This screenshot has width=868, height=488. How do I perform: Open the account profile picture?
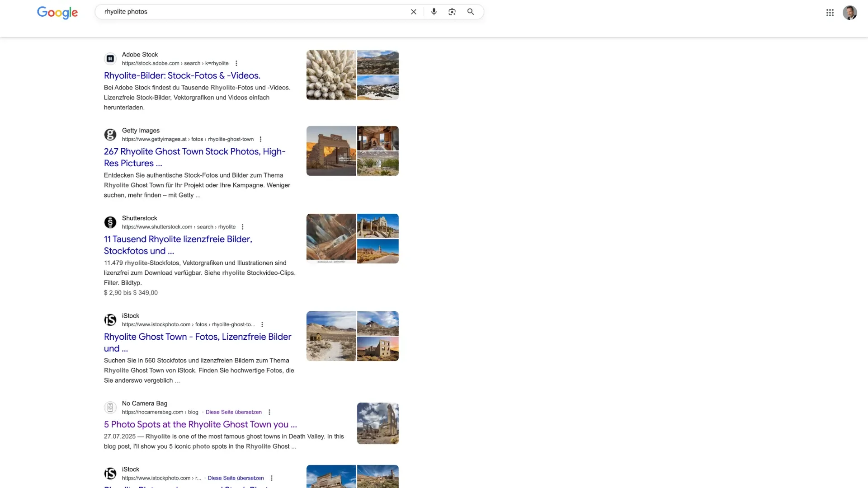(849, 13)
